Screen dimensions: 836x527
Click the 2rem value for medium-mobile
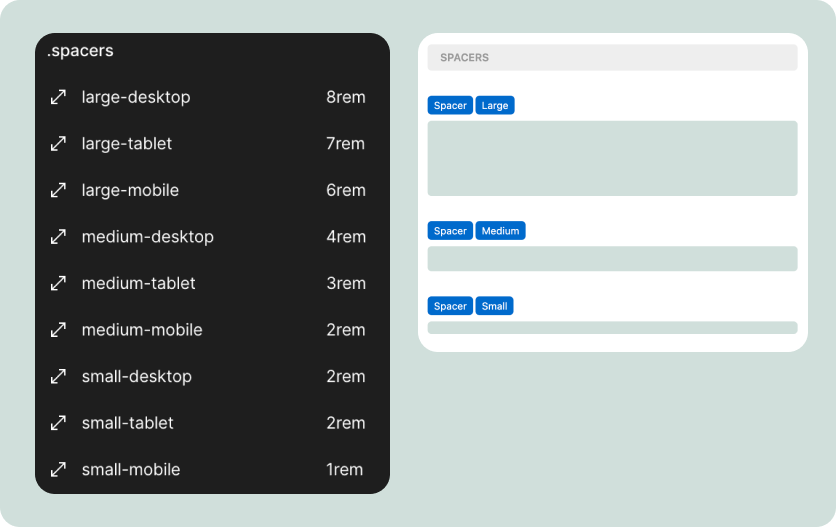tap(346, 330)
